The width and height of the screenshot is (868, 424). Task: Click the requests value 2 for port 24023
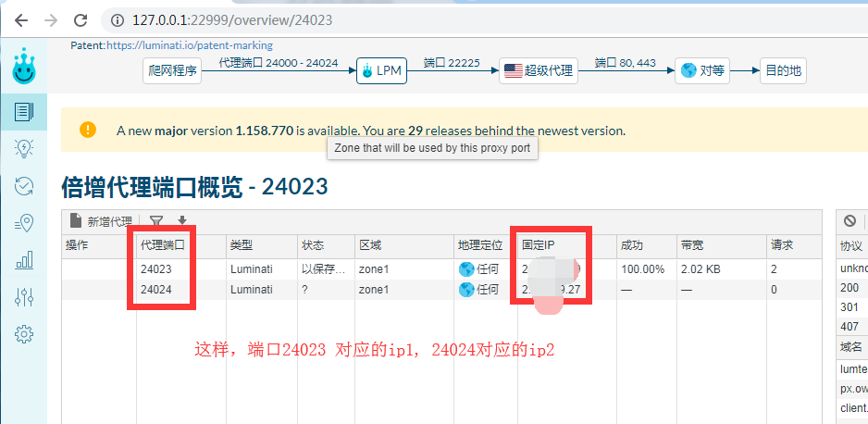tap(794, 269)
